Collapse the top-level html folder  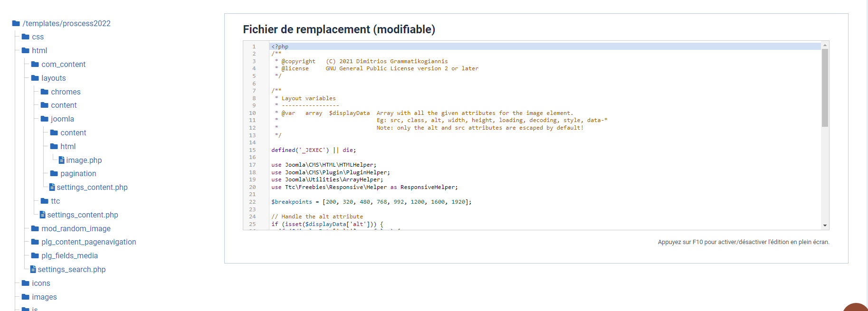[x=39, y=50]
